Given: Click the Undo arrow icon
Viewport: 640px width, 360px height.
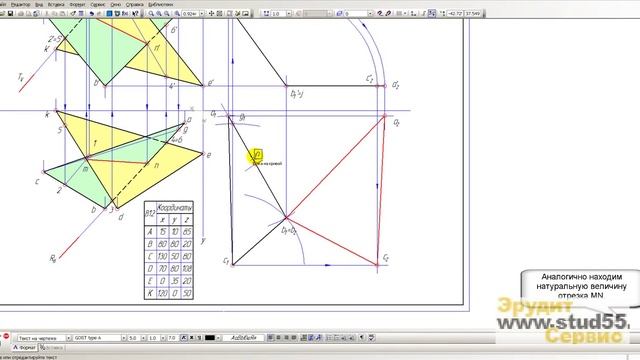Looking at the screenshot, I should pos(92,13).
